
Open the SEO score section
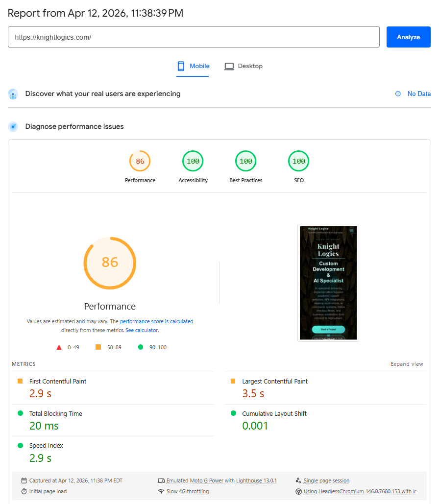tap(298, 161)
